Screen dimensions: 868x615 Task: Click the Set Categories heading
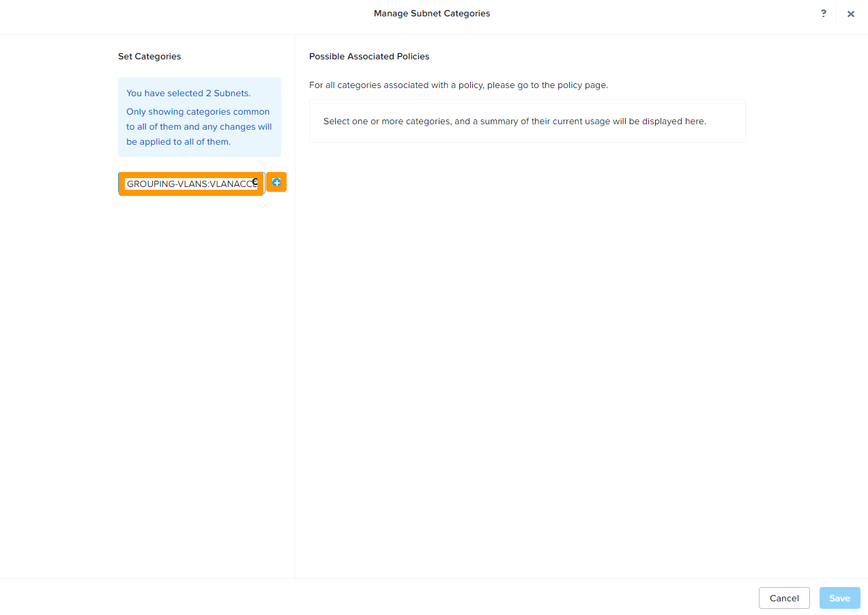click(149, 56)
